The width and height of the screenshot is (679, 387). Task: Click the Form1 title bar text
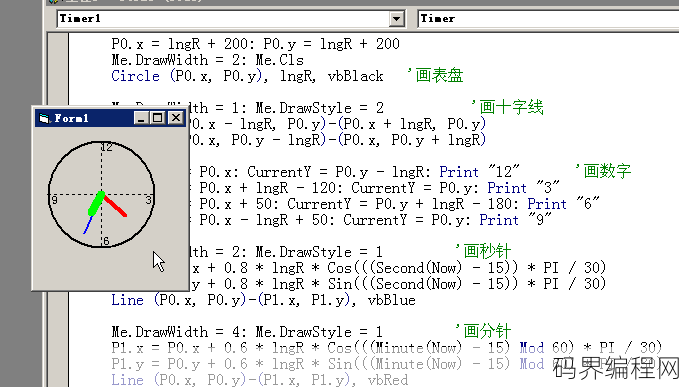[71, 118]
